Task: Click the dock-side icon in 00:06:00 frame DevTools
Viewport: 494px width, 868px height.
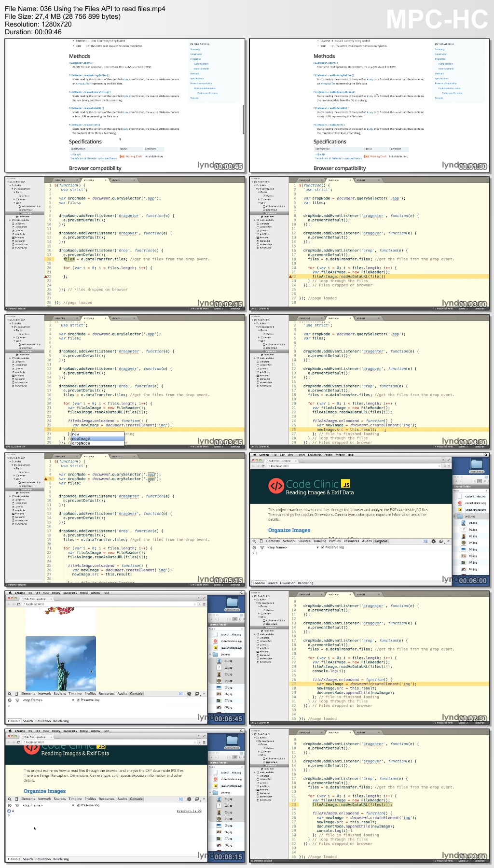Action: [x=441, y=541]
